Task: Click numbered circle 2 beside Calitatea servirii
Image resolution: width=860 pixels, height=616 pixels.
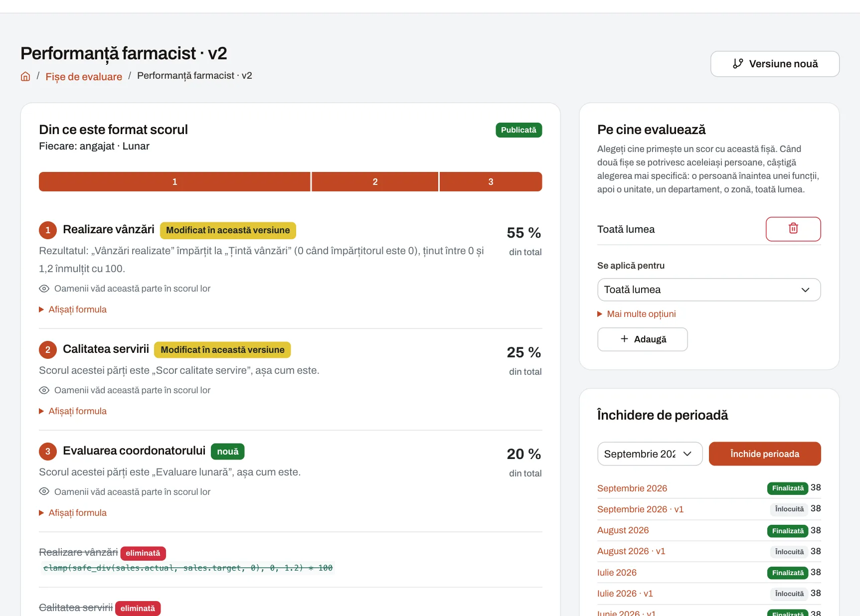Action: tap(48, 350)
